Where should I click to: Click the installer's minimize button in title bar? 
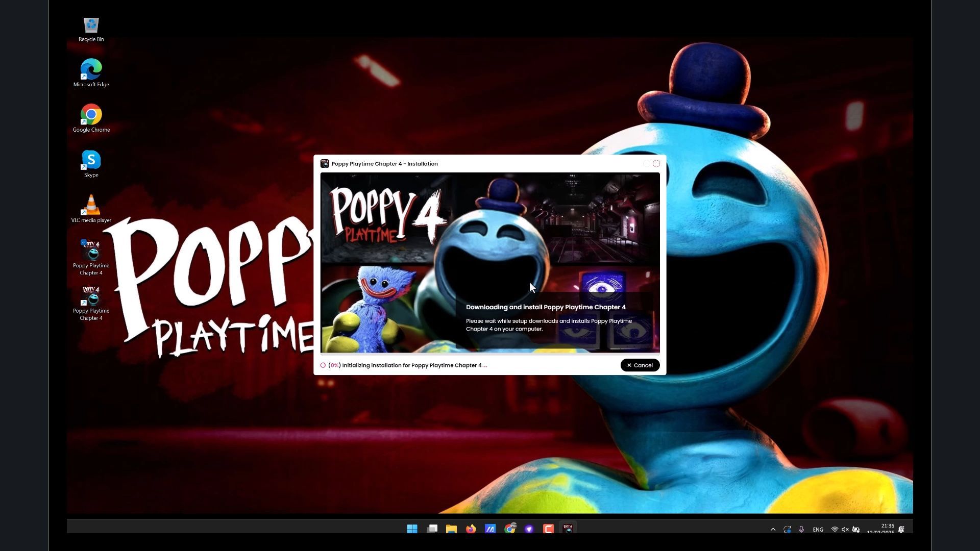[x=646, y=164]
